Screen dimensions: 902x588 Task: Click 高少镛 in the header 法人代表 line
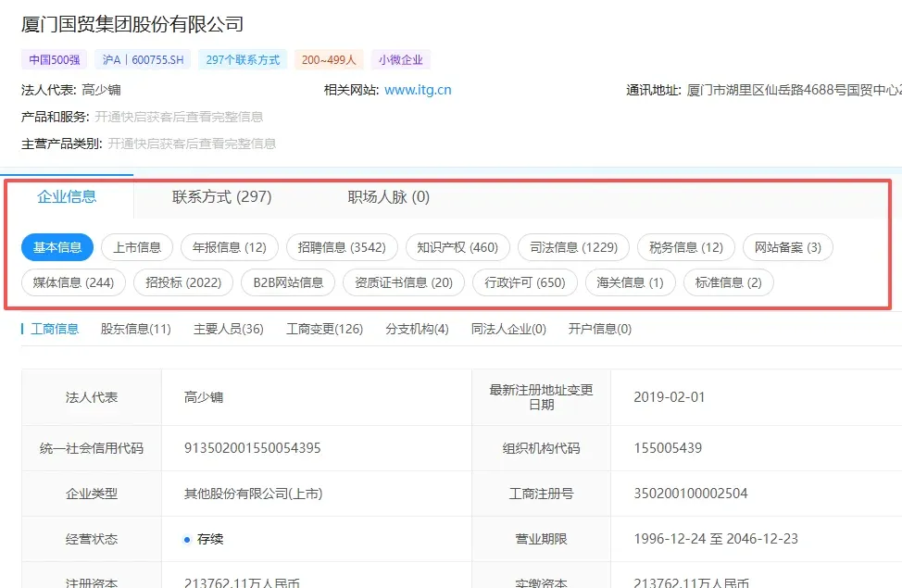coord(101,91)
